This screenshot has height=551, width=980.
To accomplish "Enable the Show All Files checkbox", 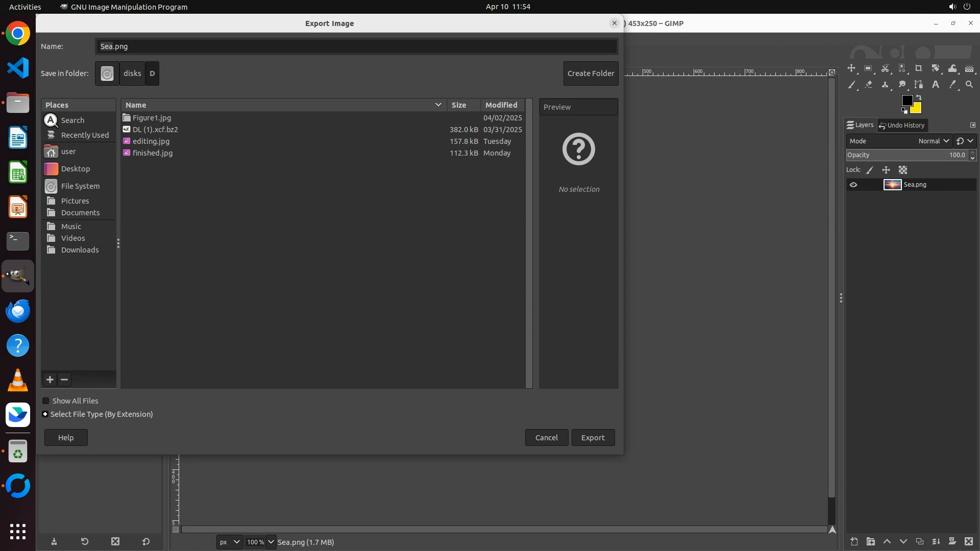I will [x=46, y=401].
